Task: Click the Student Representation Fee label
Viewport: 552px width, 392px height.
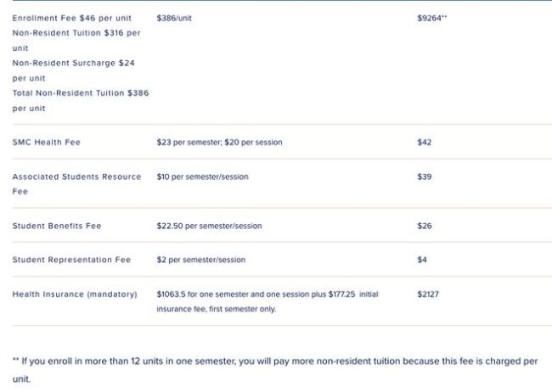Action: click(x=71, y=260)
